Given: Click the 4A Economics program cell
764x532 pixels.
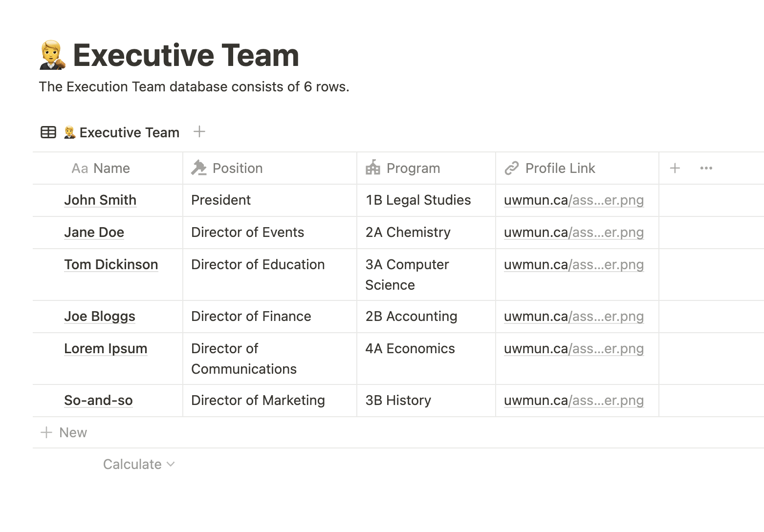Looking at the screenshot, I should click(x=426, y=359).
